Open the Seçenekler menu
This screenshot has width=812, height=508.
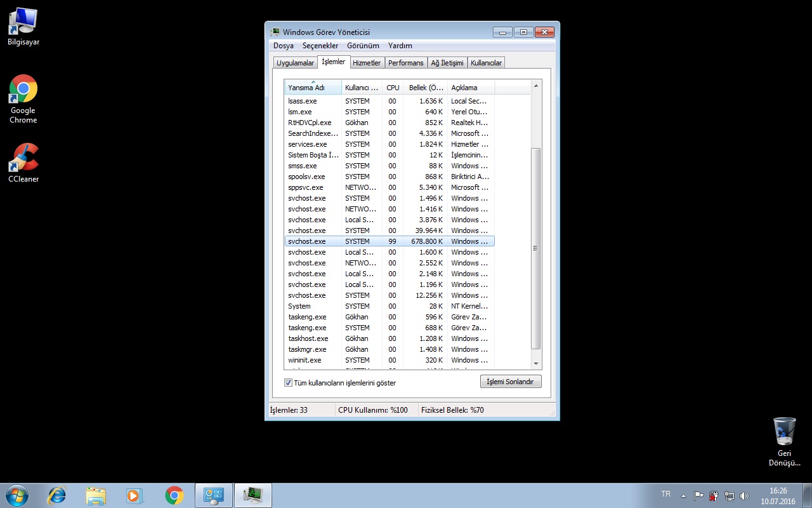[x=320, y=46]
